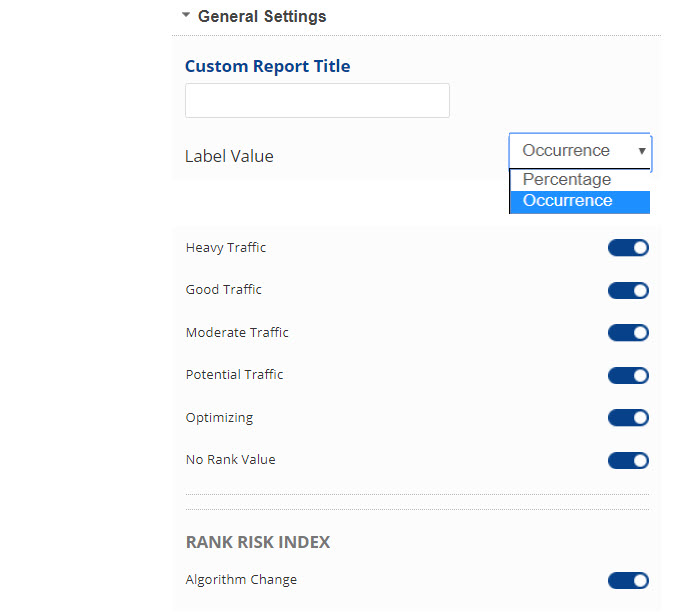Screen dimensions: 683x612
Task: Toggle the Potential Traffic switch
Action: [628, 375]
